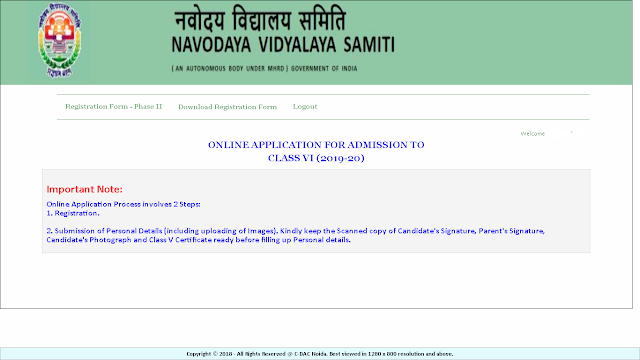Click the NAVODAYA VIDYALAYA SAMITI header title
The width and height of the screenshot is (640, 360).
click(x=283, y=45)
